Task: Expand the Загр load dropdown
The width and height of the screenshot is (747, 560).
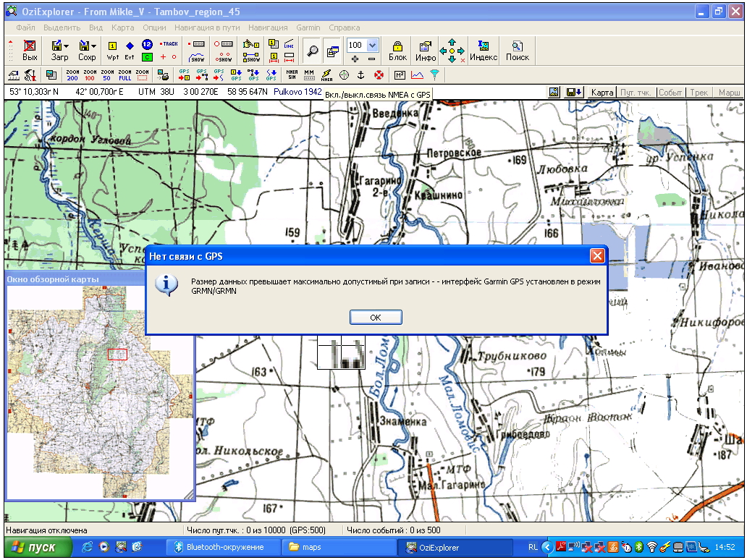Action: pos(67,46)
